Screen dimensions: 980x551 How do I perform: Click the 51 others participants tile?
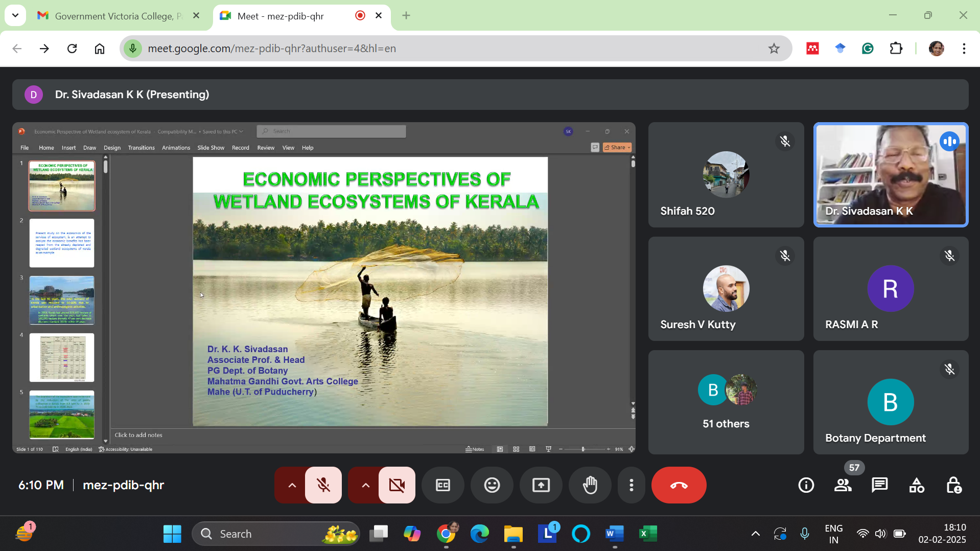coord(726,402)
